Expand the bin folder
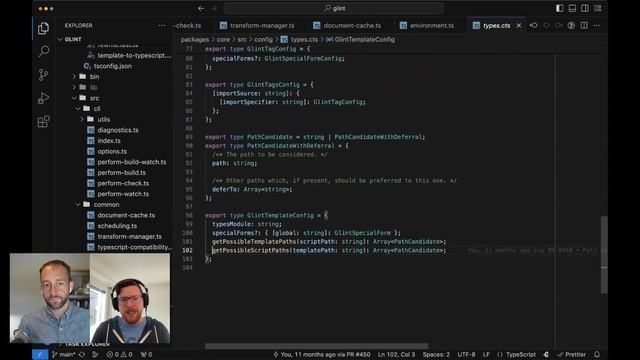Image resolution: width=640 pixels, height=360 pixels. (74, 76)
